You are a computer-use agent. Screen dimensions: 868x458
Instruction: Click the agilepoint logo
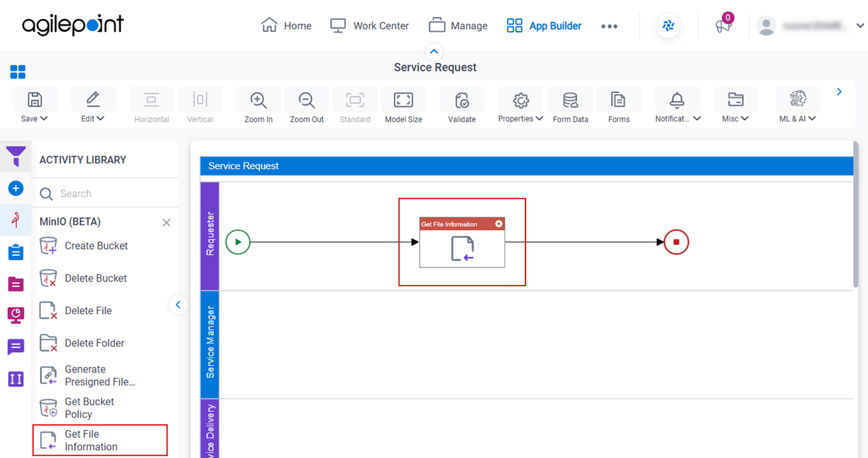point(73,26)
